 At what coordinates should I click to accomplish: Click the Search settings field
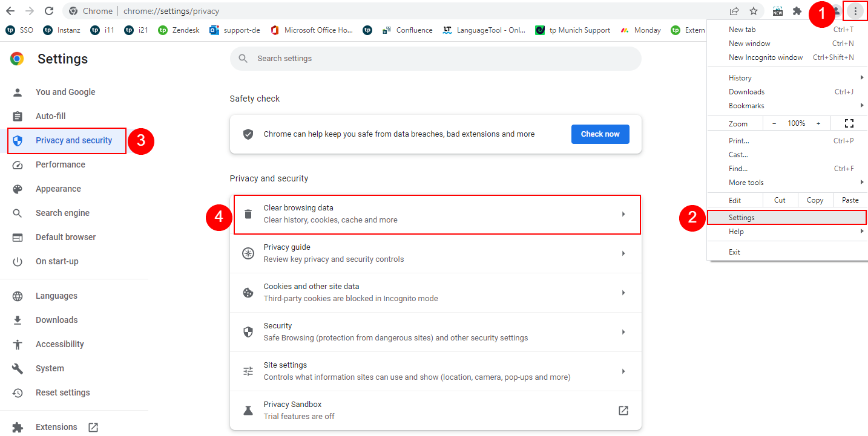(x=436, y=59)
